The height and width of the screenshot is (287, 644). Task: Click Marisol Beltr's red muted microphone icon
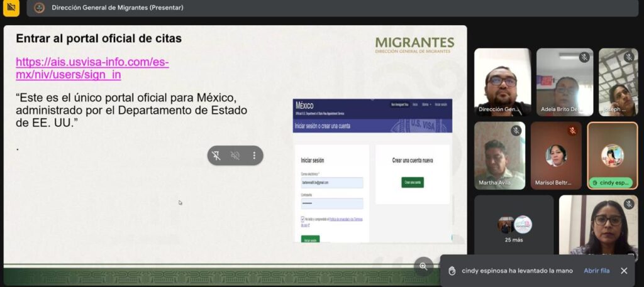[x=572, y=131]
